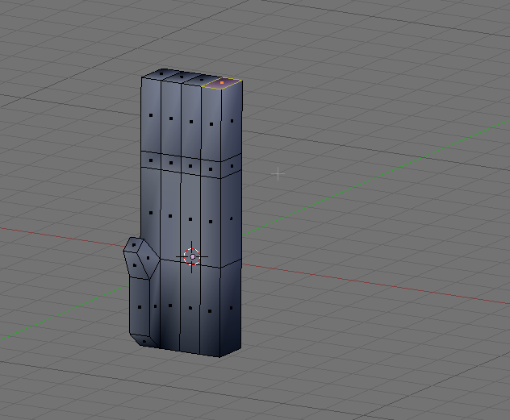
Task: Click the red-and-white 3D cursor circle
Action: click(192, 256)
